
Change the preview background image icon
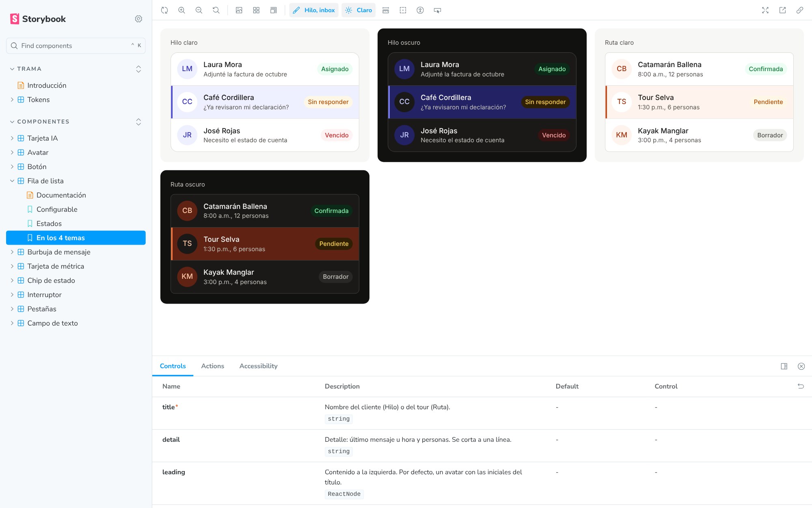coord(239,10)
